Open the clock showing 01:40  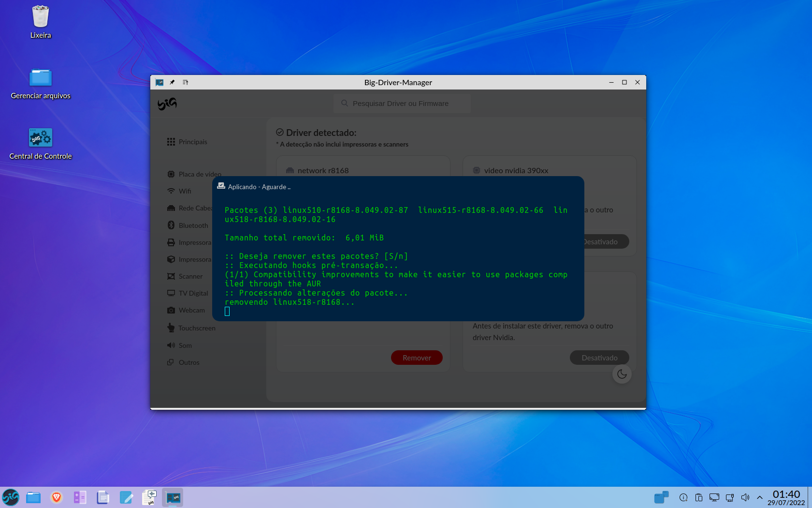(x=786, y=497)
